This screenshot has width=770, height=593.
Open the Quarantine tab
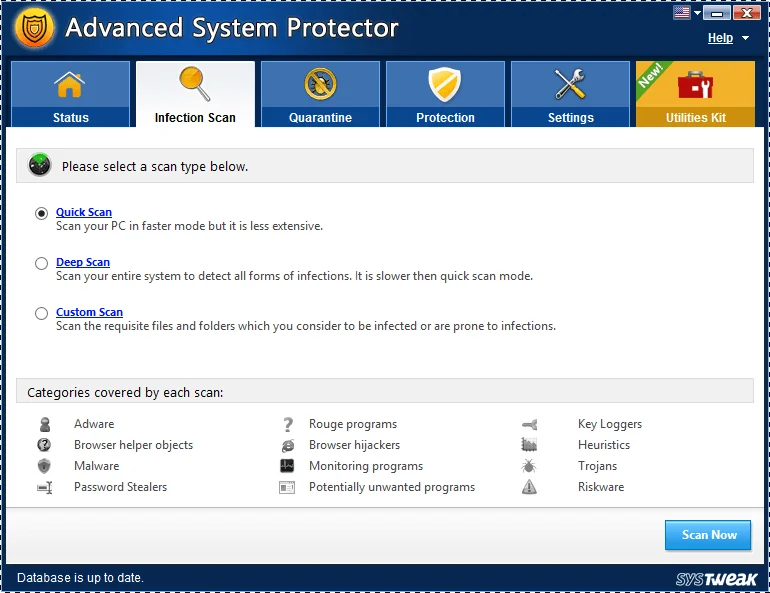pyautogui.click(x=320, y=94)
